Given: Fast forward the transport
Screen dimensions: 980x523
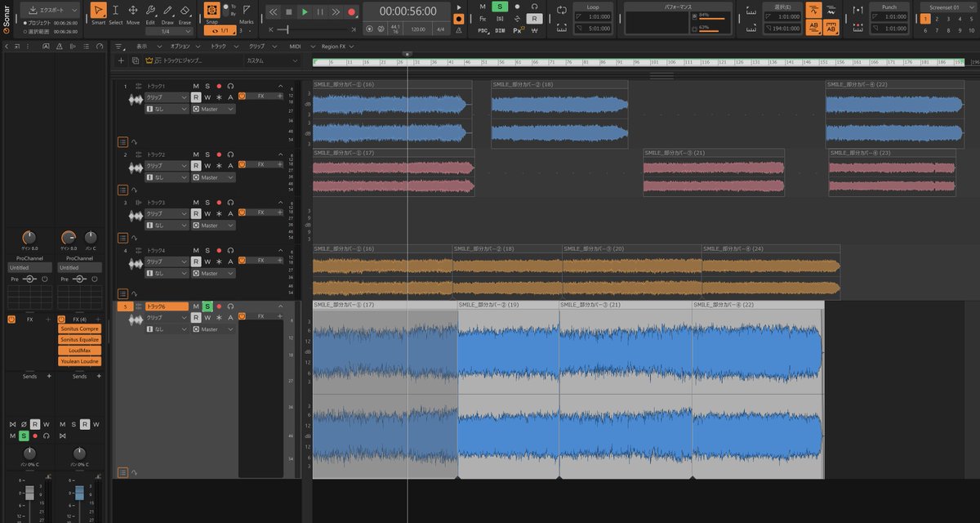Looking at the screenshot, I should [x=336, y=12].
